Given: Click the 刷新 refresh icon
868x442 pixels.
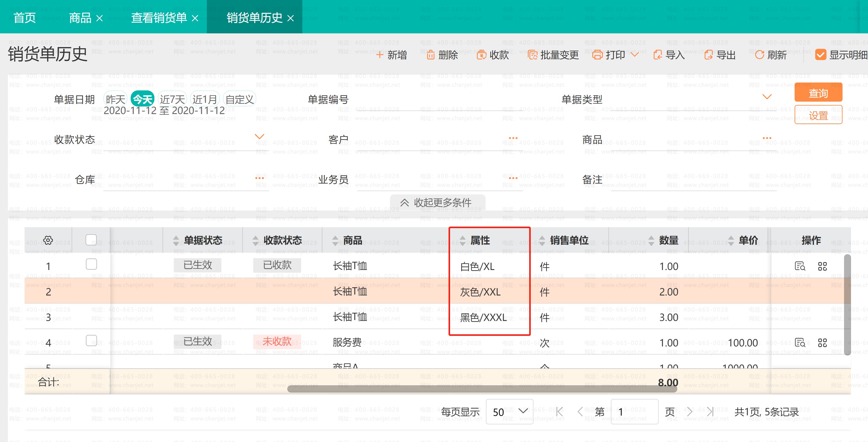Looking at the screenshot, I should tap(759, 55).
